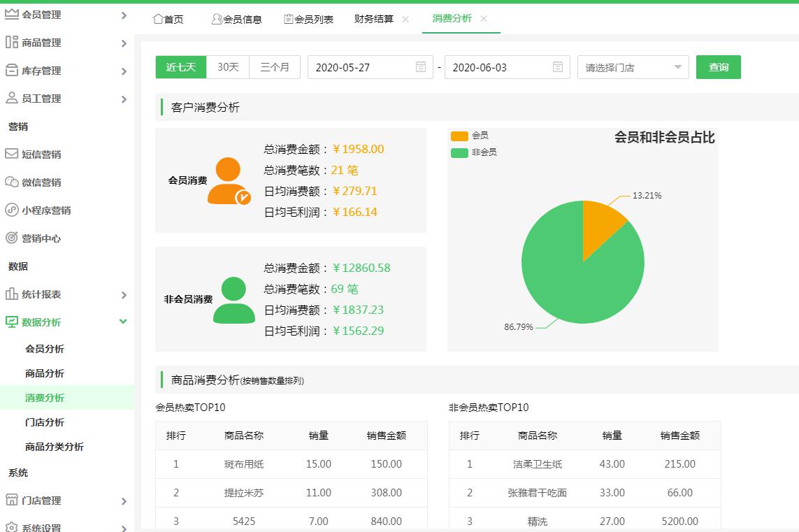The width and height of the screenshot is (799, 532).
Task: Select the 近七天 time filter
Action: pos(180,67)
